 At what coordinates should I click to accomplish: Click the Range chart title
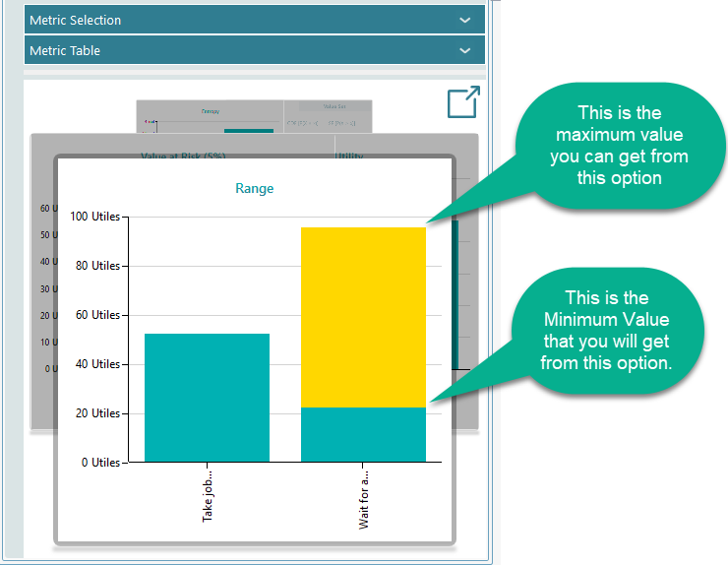click(x=254, y=188)
